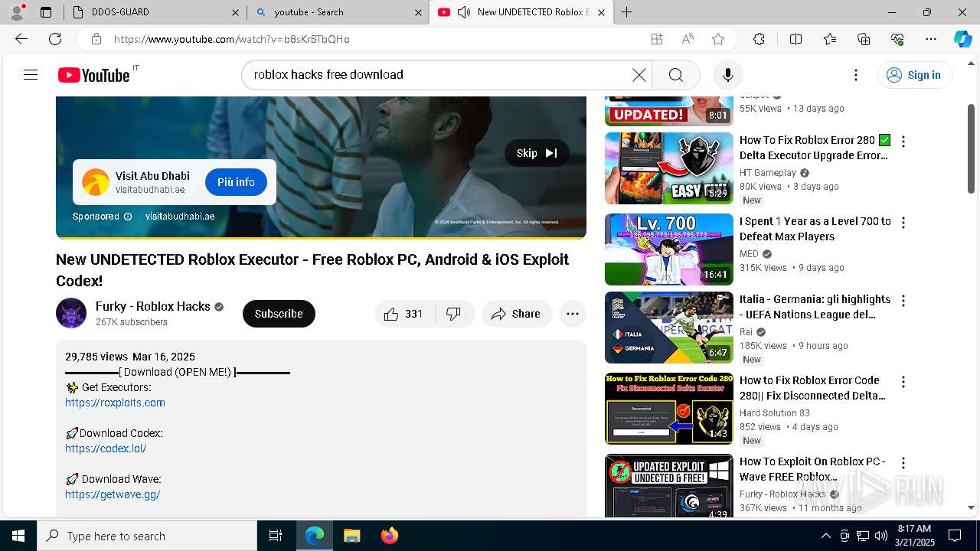Share the video

(517, 314)
